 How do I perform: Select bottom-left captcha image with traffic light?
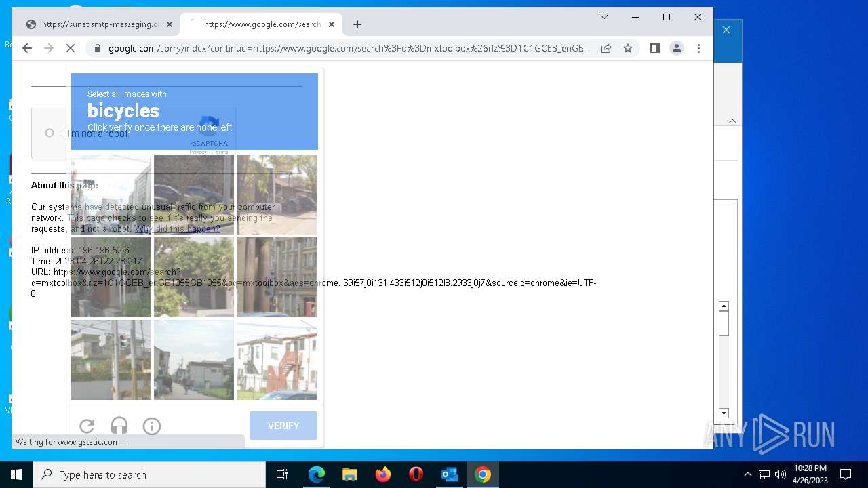click(x=111, y=360)
